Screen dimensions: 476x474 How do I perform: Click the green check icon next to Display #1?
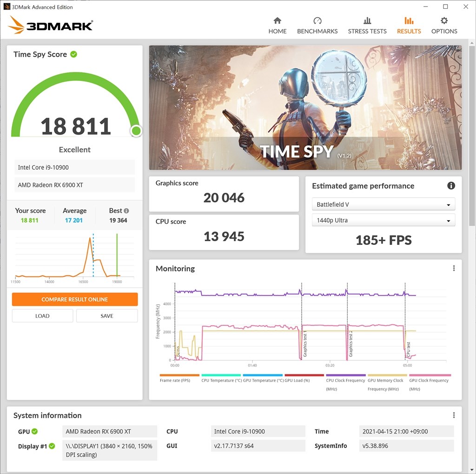click(52, 446)
